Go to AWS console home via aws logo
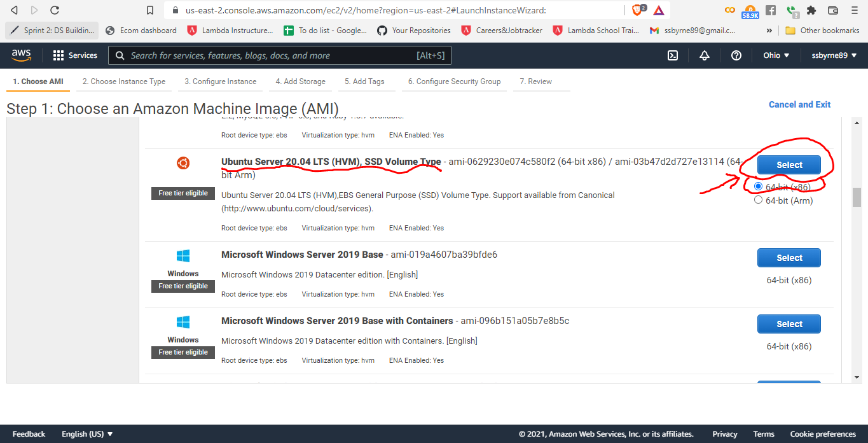 point(22,55)
